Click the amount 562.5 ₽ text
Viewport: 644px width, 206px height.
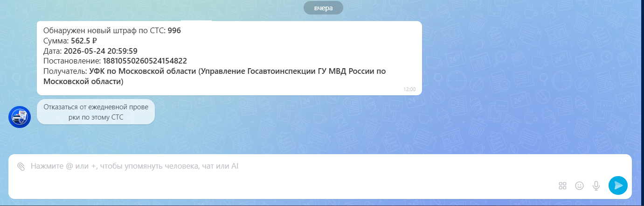click(x=83, y=41)
